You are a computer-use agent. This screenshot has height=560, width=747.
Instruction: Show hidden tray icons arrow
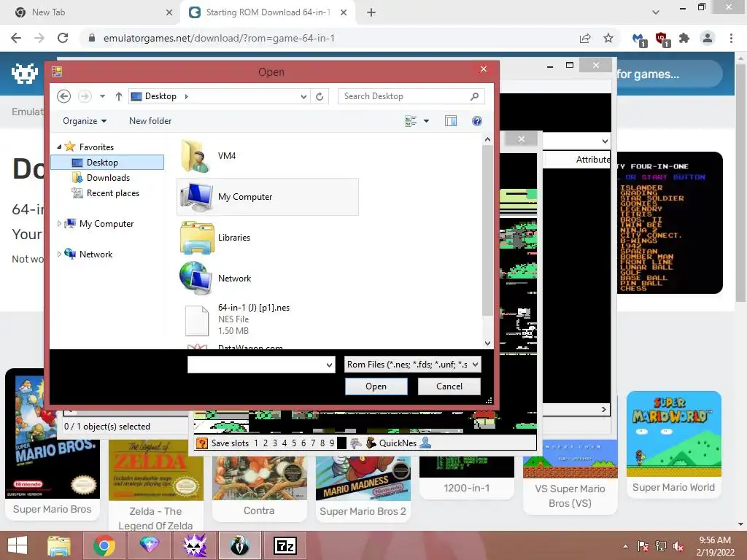click(x=625, y=546)
